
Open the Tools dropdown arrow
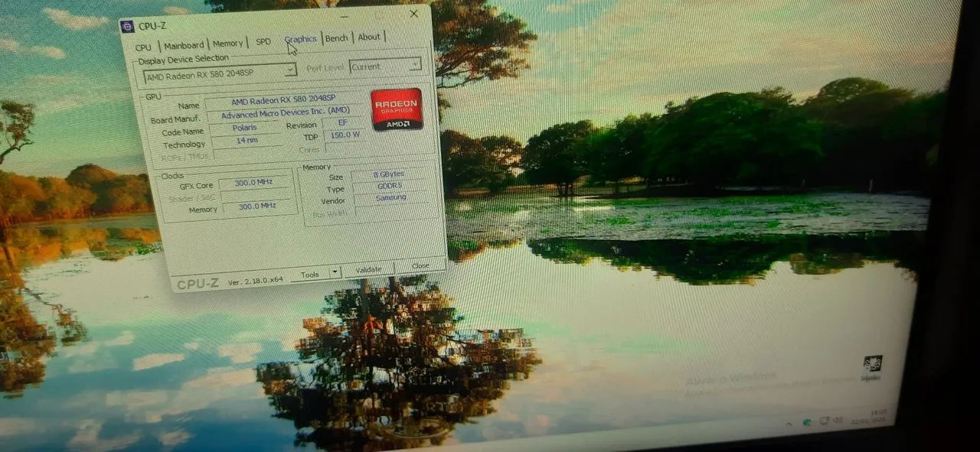pyautogui.click(x=334, y=273)
